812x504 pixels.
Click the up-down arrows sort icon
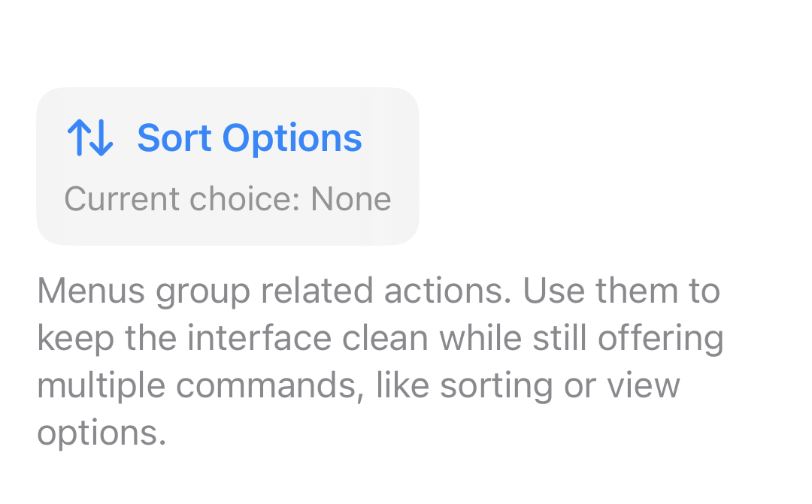89,139
